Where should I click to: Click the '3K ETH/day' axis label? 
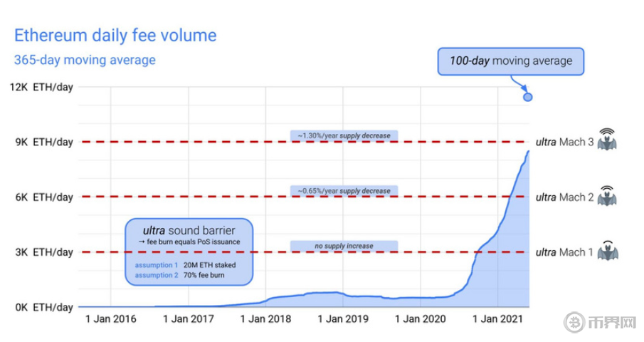(x=44, y=252)
